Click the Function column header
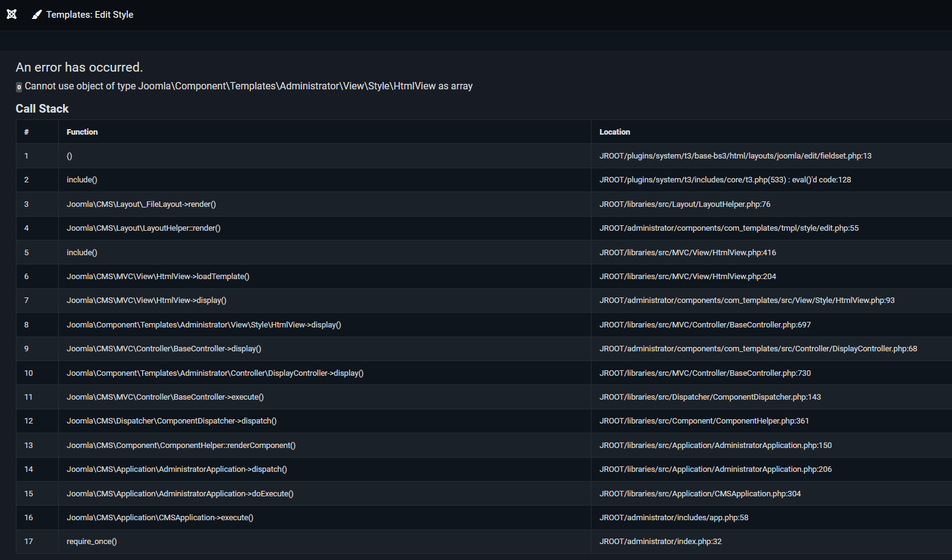952x560 pixels. [82, 132]
